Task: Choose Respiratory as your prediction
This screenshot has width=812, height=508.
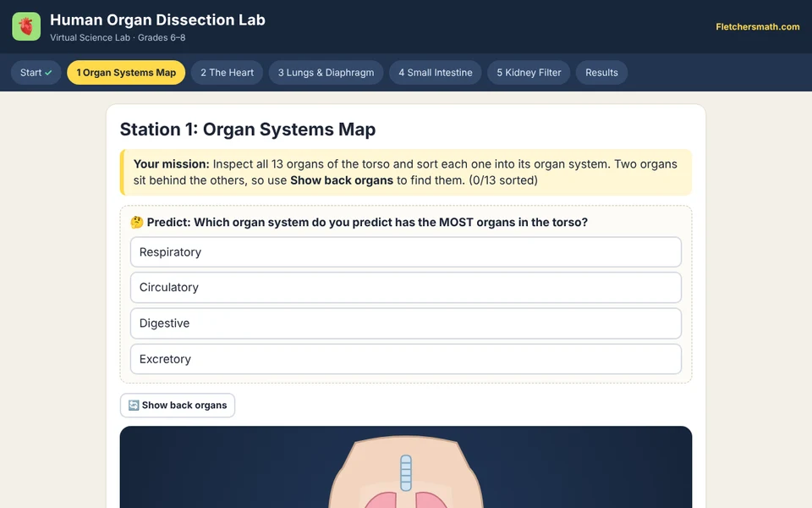Action: 406,252
